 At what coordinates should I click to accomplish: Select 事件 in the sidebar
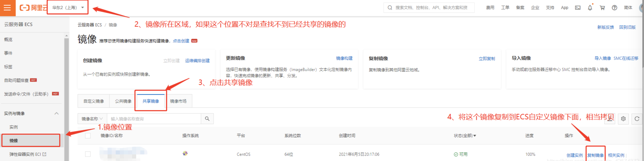pos(8,53)
